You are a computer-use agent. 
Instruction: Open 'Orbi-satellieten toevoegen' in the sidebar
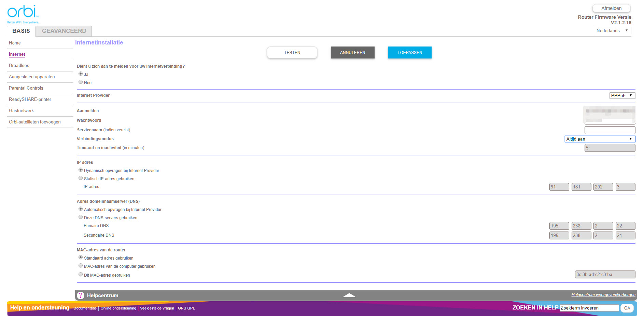pos(35,122)
